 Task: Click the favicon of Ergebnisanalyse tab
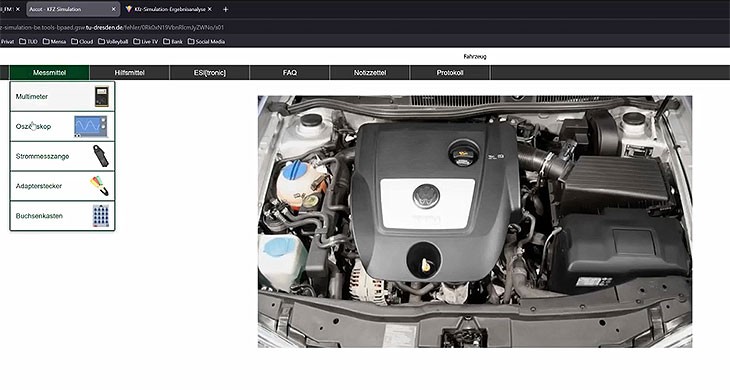pyautogui.click(x=129, y=9)
